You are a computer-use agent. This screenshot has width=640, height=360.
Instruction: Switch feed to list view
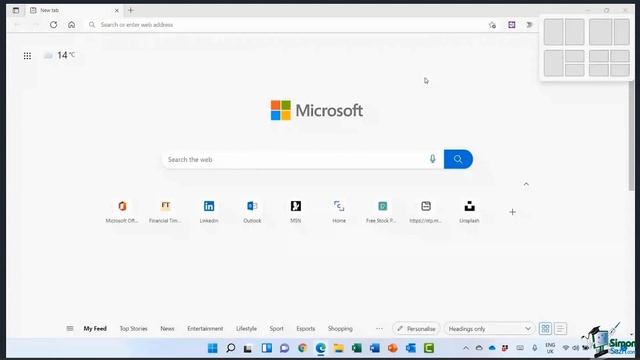pos(560,329)
